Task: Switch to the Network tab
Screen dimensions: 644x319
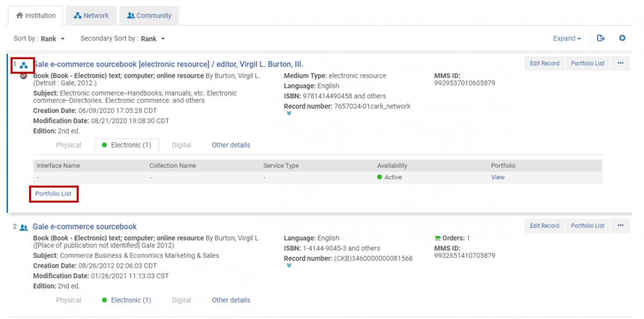Action: 91,16
